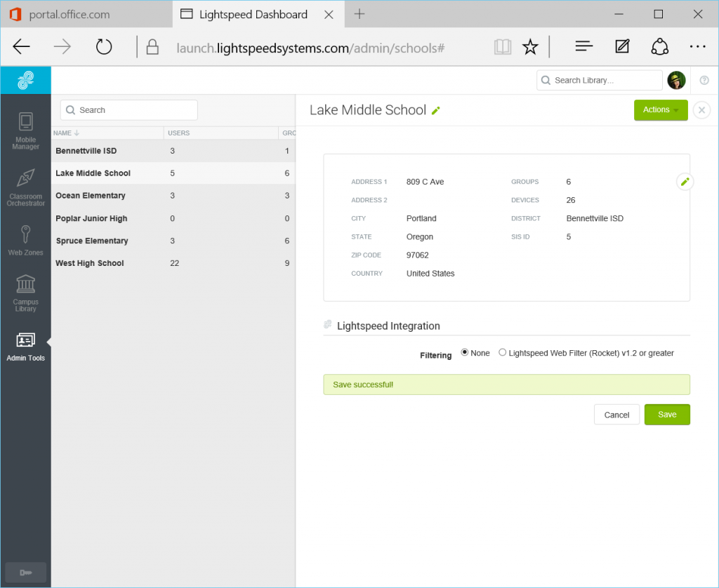Open a new browser tab

(359, 14)
